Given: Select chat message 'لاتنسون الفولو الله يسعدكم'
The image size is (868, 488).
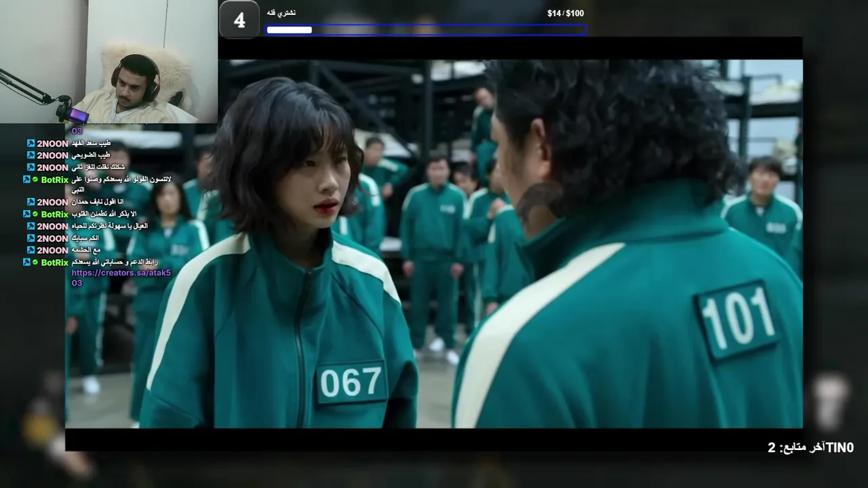Looking at the screenshot, I should coord(121,184).
